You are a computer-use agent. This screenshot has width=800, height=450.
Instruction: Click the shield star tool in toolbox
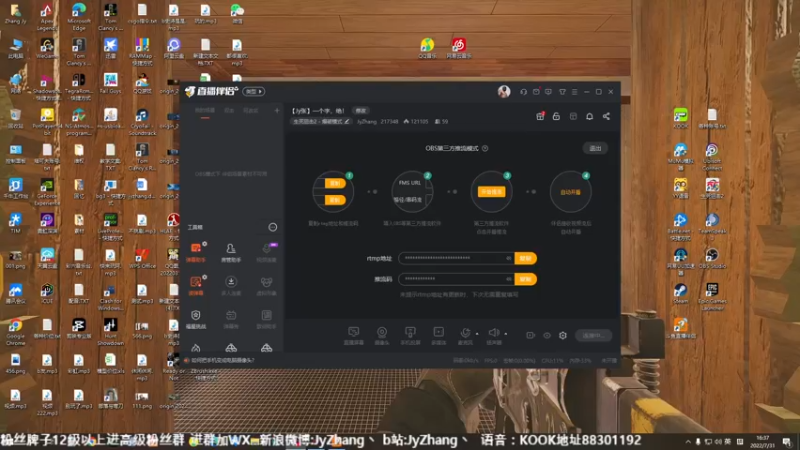(x=196, y=318)
